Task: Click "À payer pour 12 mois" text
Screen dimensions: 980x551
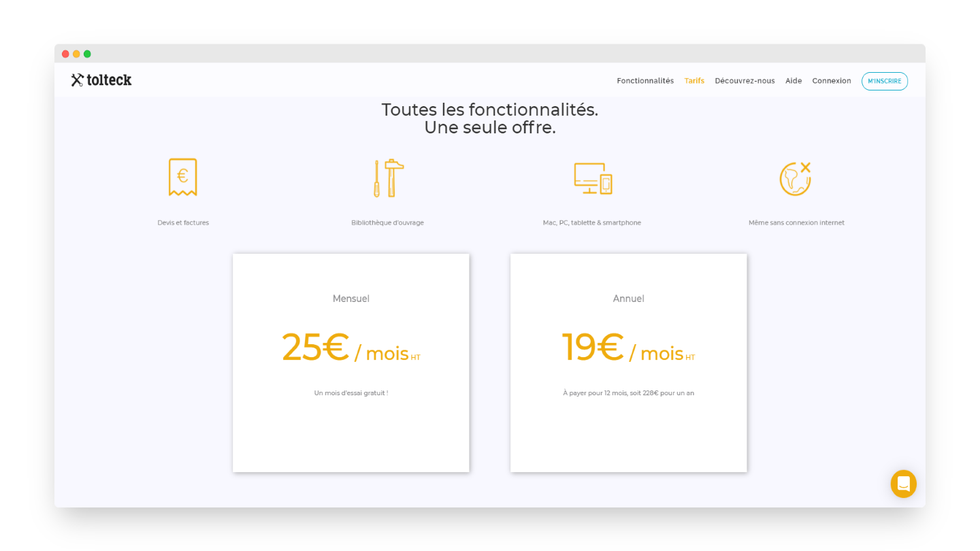Action: click(x=595, y=393)
